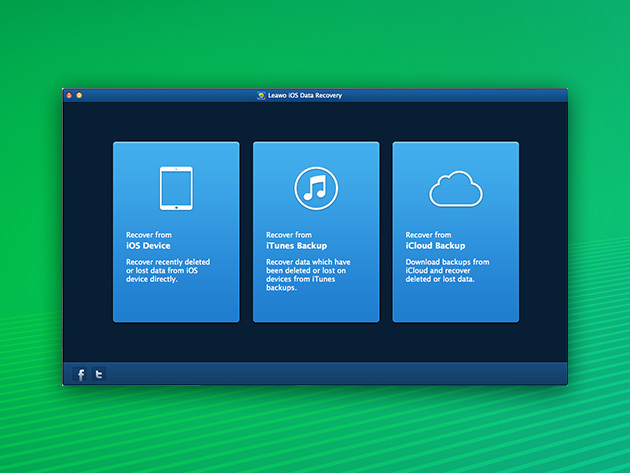Click "Recover from" label above iCloud Backup
Viewport: 630px width, 473px height.
427,234
